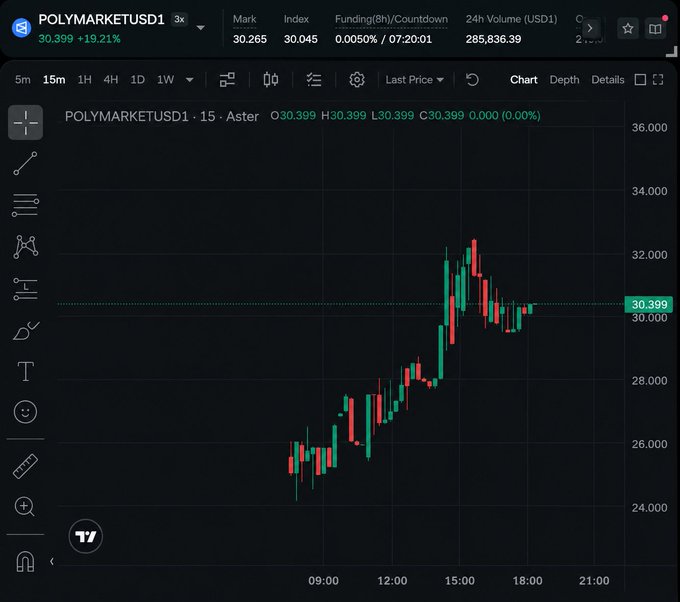Select the trend line drawing tool

[x=25, y=164]
